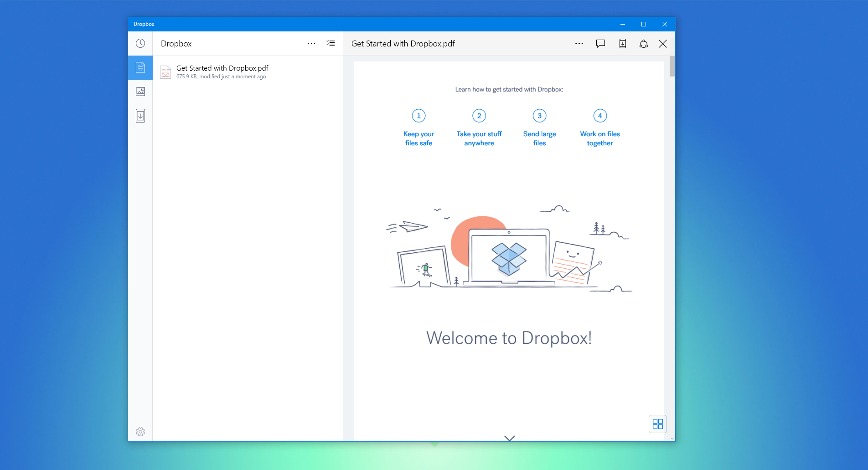Open the PDF preview more options ellipsis

[x=579, y=44]
